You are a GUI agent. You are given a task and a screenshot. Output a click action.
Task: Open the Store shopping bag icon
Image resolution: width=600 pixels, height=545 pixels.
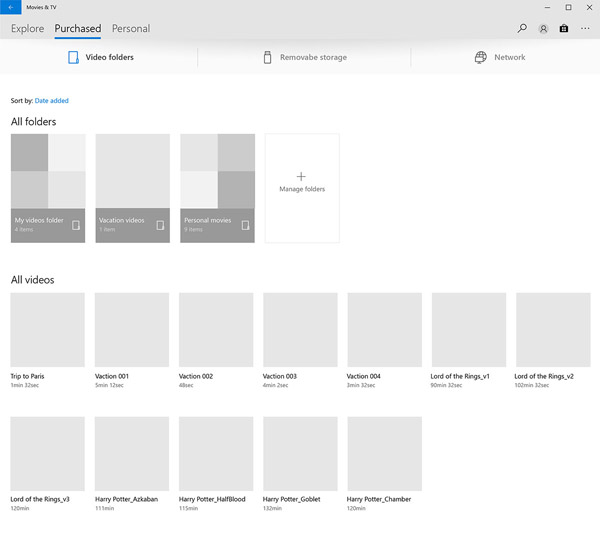click(x=564, y=28)
